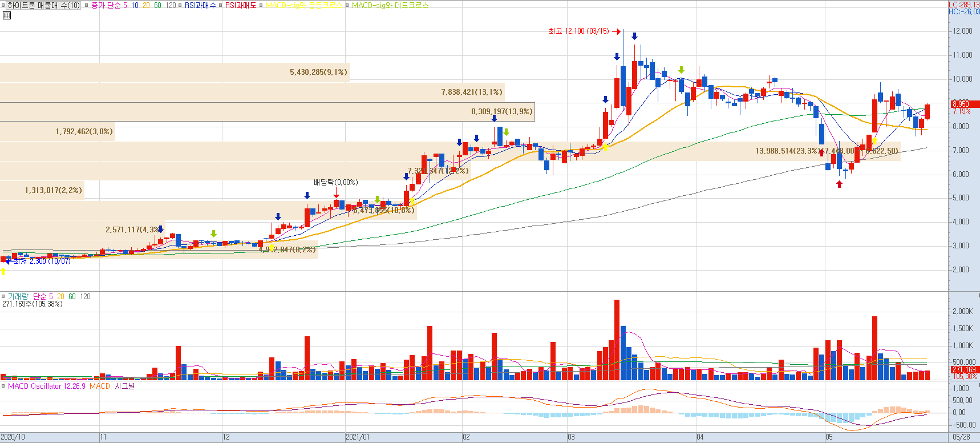
Task: Click the 최고 12,100 (03/15) annotation
Action: click(x=578, y=31)
